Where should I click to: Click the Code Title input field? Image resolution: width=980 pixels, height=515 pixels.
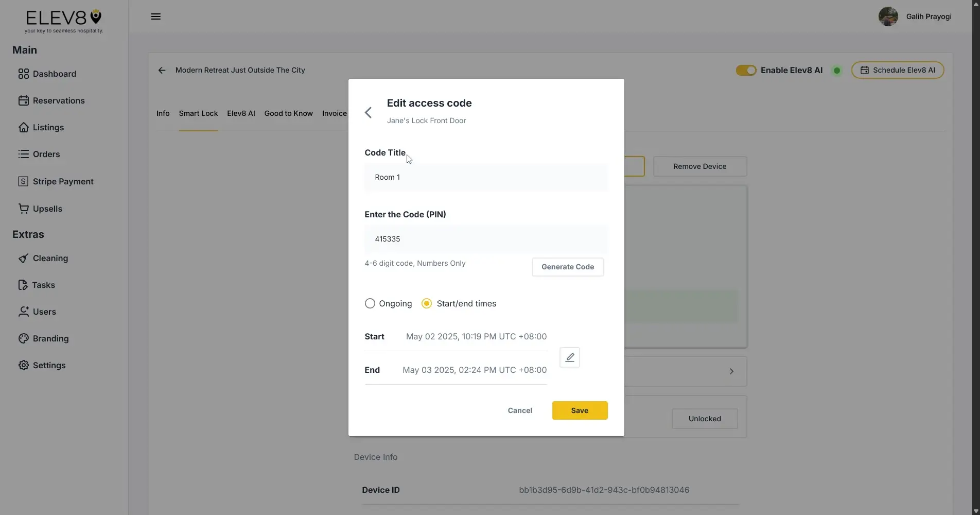[x=485, y=178]
